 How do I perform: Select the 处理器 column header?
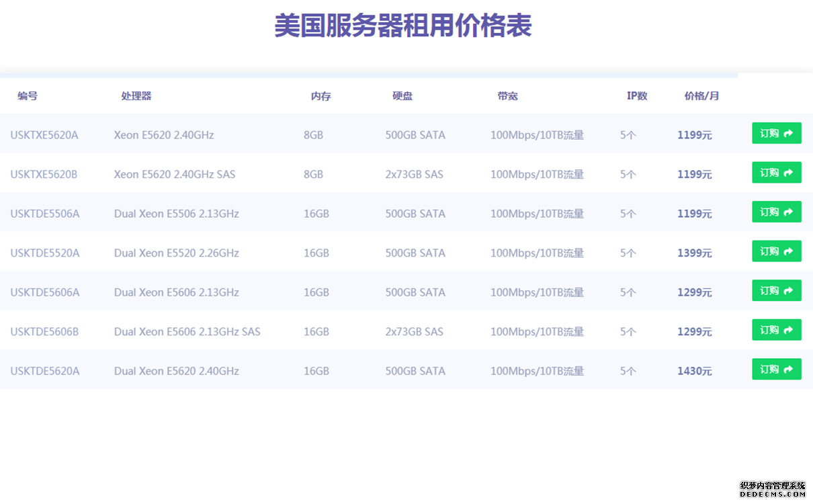(x=136, y=96)
